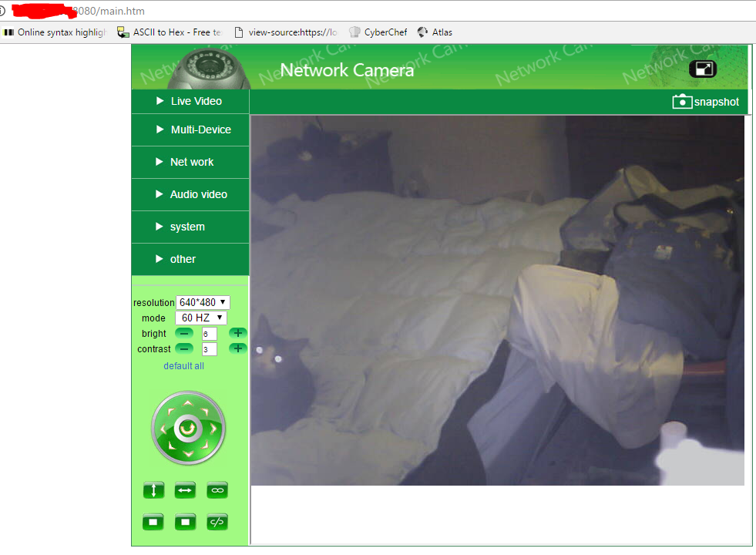Viewport: 756px width, 555px height.
Task: Start vertical patrol with up-down arrow button
Action: coord(153,490)
